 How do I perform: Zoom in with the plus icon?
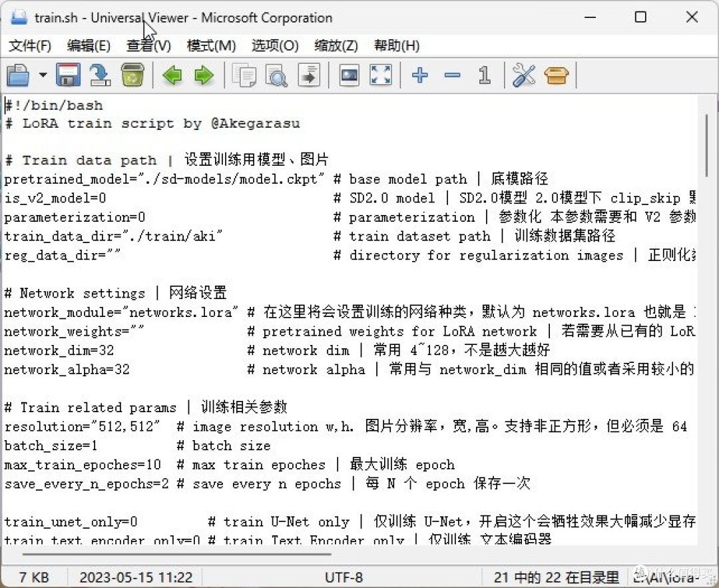tap(420, 75)
